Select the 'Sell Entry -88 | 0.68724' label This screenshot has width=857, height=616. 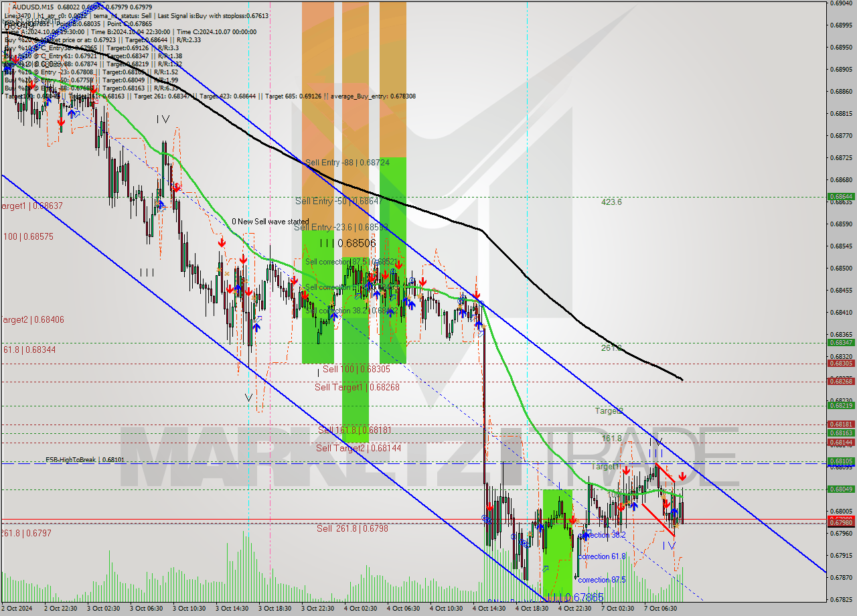click(x=347, y=163)
